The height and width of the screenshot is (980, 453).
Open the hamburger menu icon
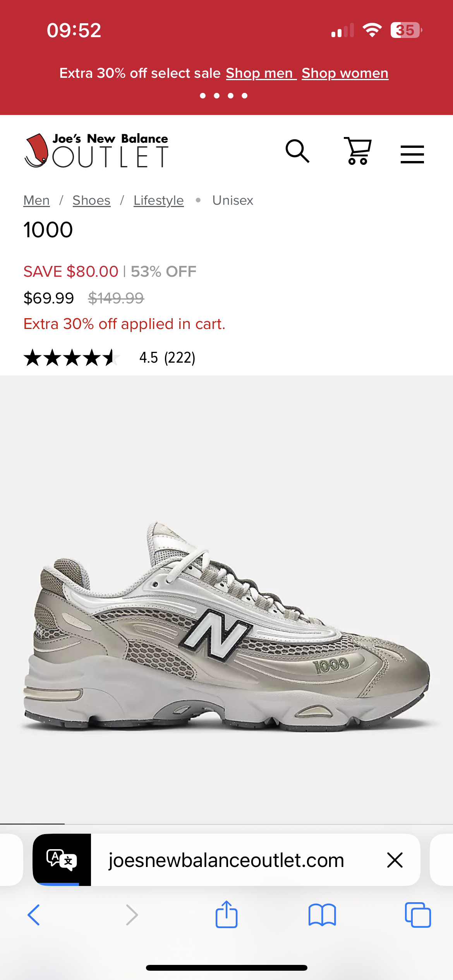tap(412, 154)
